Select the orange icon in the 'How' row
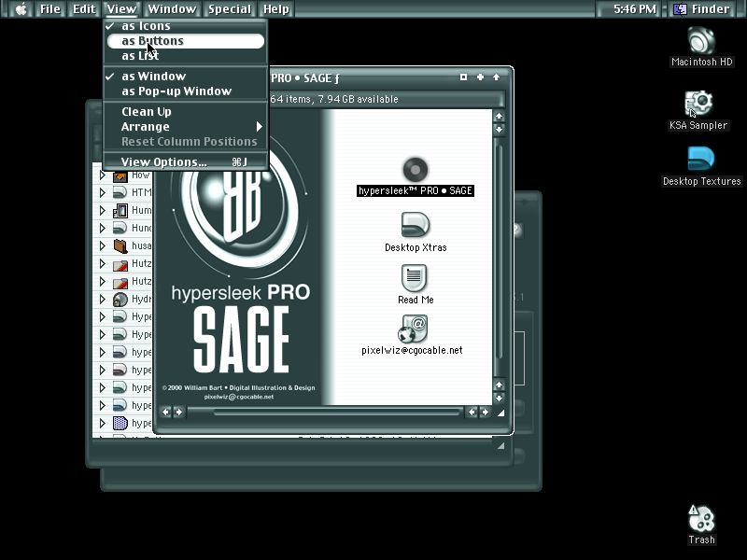Image resolution: width=747 pixels, height=560 pixels. [x=120, y=175]
